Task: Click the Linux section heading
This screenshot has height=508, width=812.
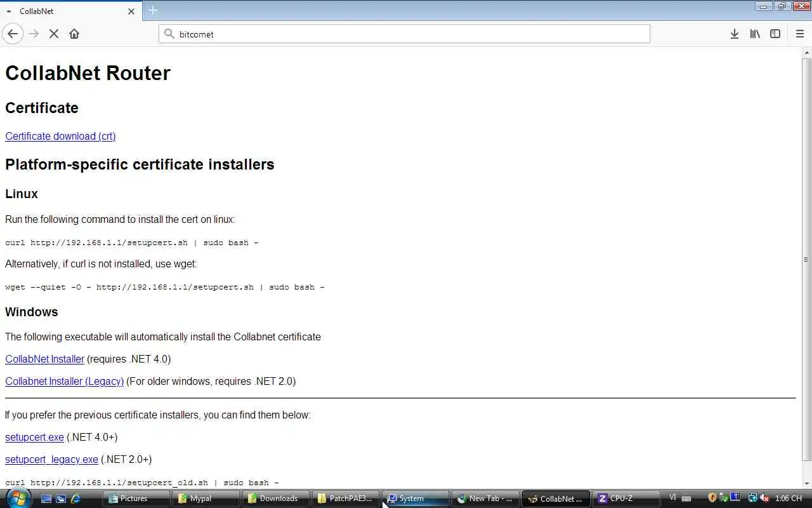Action: click(22, 194)
